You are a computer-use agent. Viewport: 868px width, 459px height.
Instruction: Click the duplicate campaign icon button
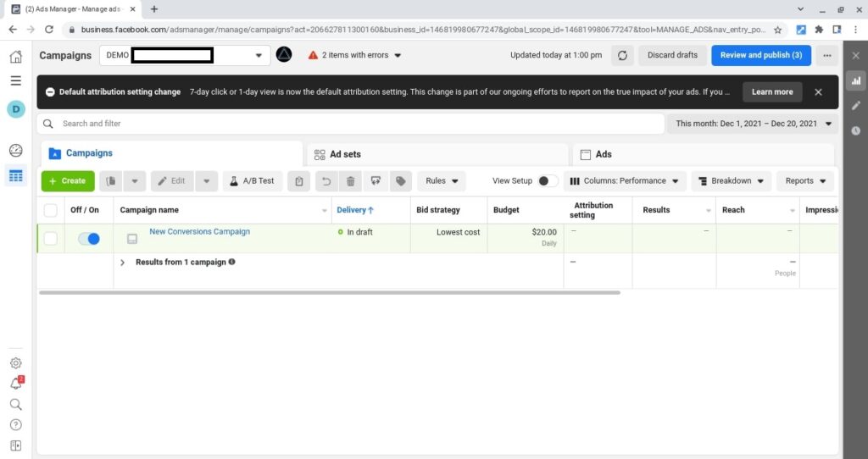tap(111, 181)
